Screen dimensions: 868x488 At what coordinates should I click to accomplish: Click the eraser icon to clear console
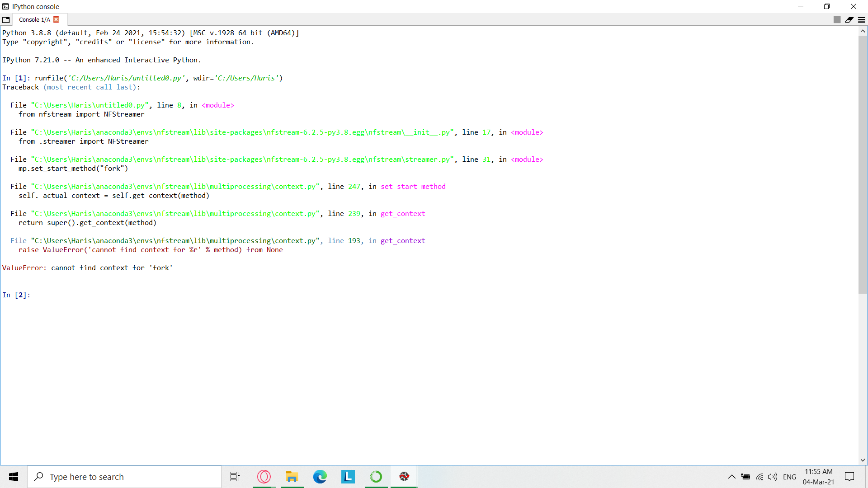[849, 19]
